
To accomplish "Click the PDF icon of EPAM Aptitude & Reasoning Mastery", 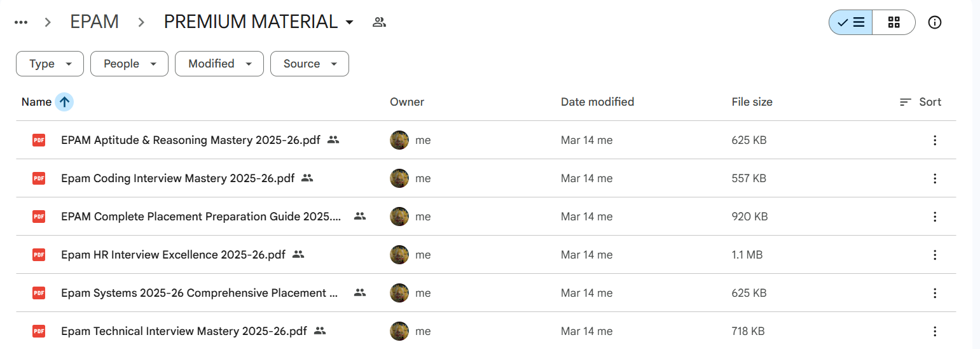I will pos(39,140).
